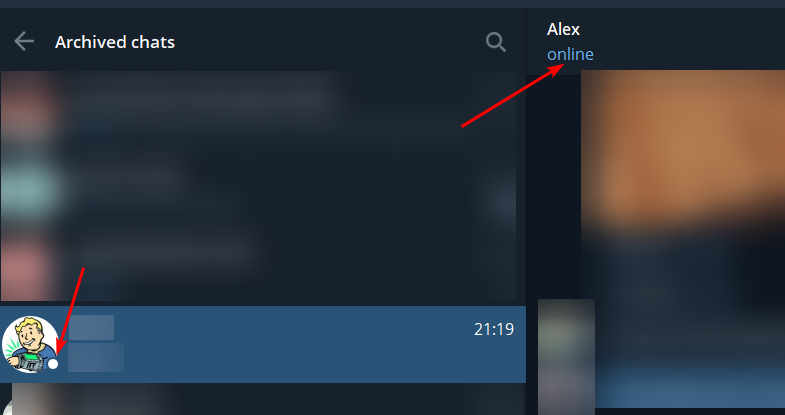This screenshot has height=415, width=785.
Task: Click the blue 'online' status under Alex
Action: (x=570, y=54)
